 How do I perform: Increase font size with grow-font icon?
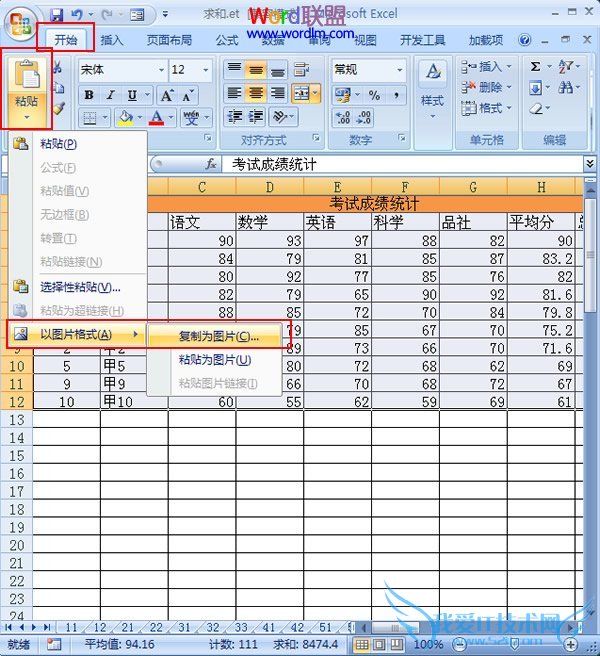167,96
